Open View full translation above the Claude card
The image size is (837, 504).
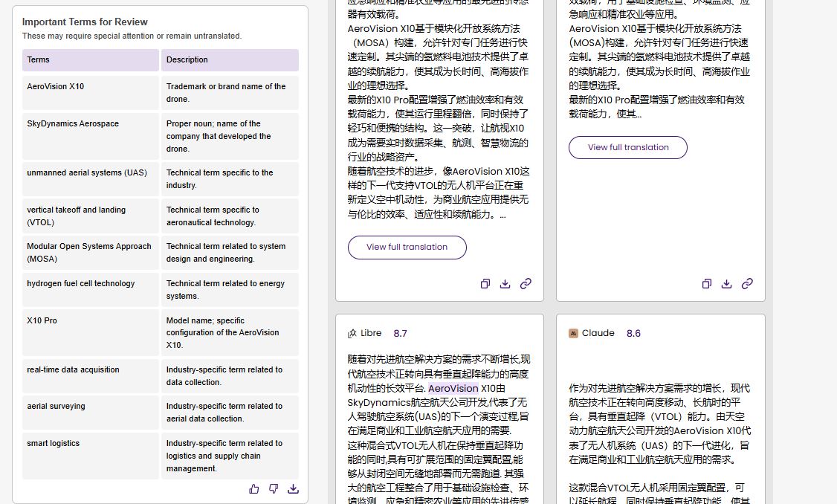[628, 147]
